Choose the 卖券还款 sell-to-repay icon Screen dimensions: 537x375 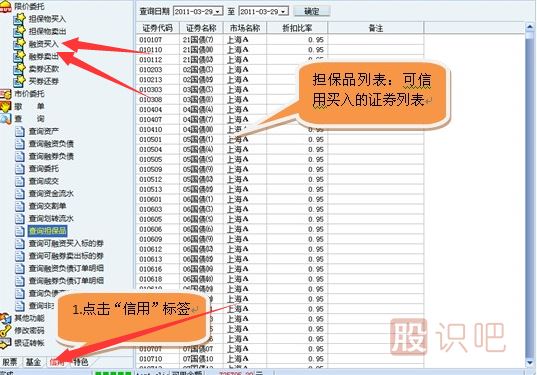20,68
